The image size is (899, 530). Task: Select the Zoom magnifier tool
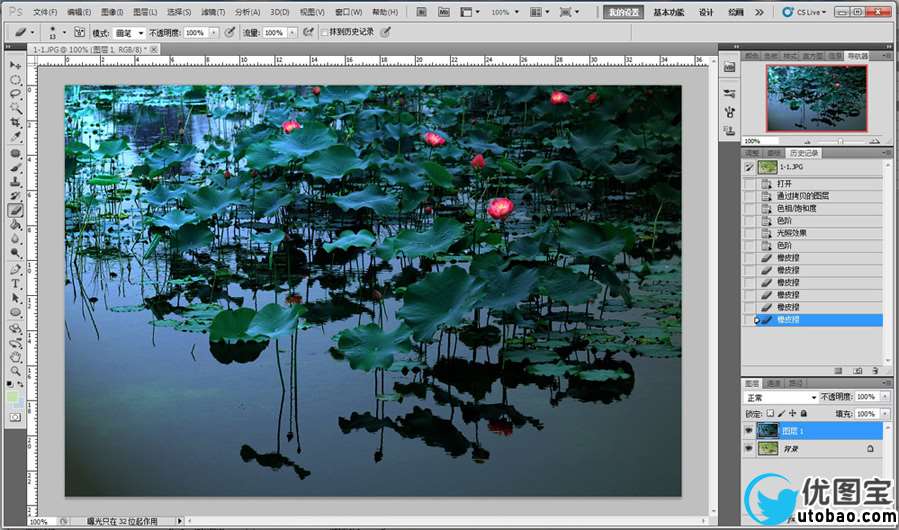15,371
